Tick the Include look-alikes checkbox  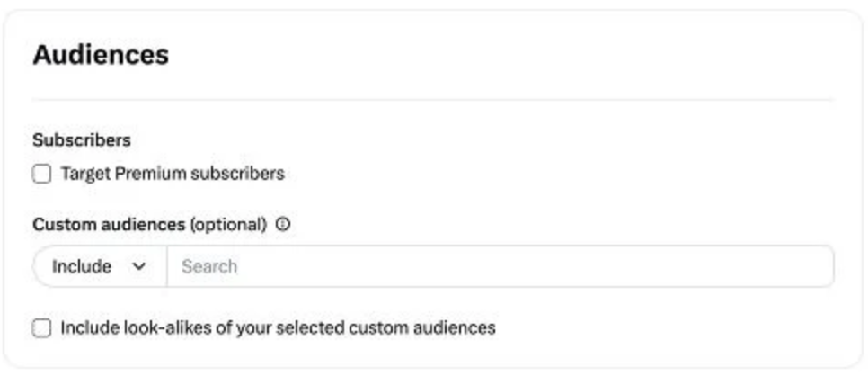click(41, 327)
